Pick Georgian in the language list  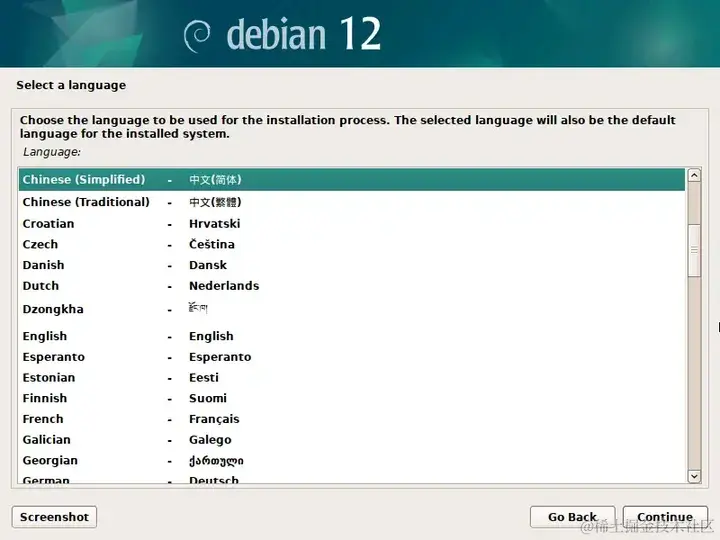pos(352,460)
